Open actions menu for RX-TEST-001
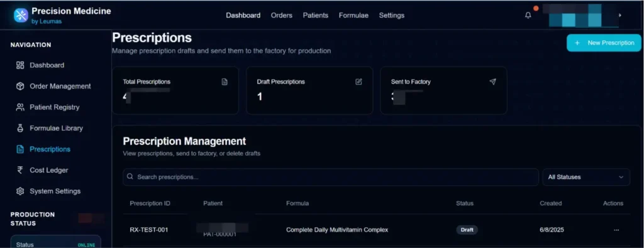This screenshot has height=248, width=644. point(616,230)
